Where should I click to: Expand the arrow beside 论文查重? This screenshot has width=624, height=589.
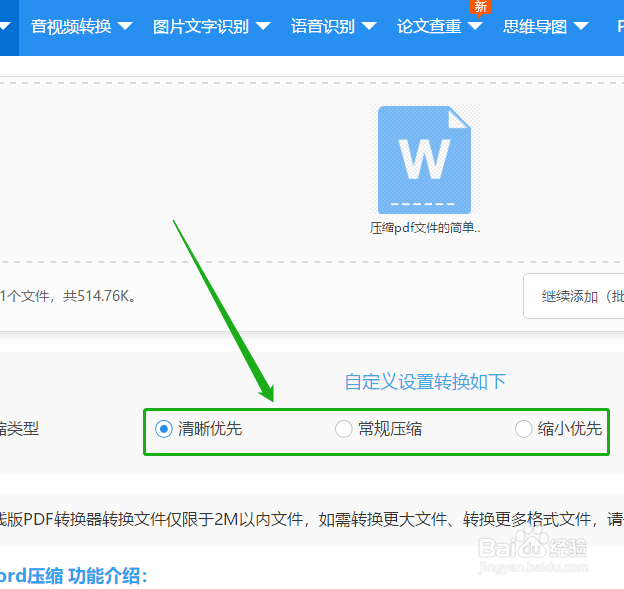[475, 26]
